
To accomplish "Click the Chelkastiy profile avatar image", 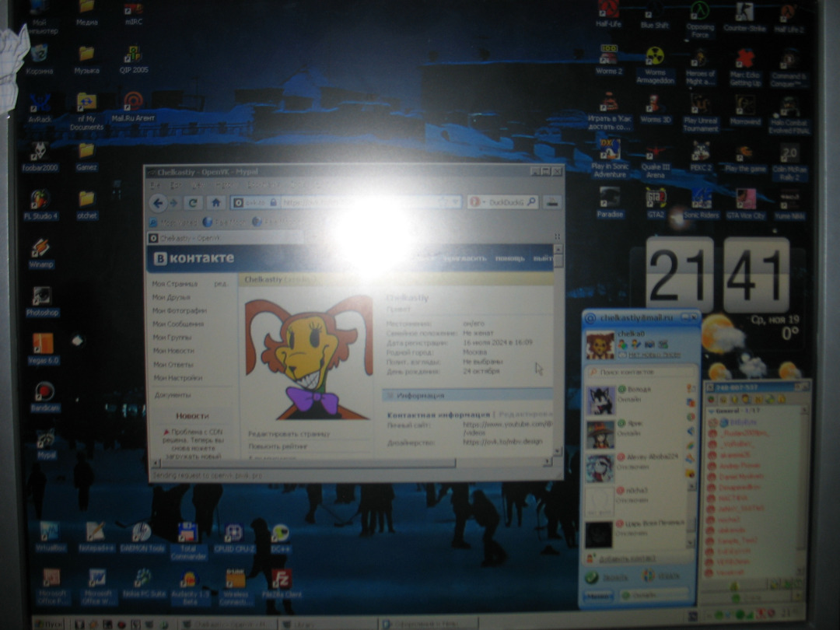I will [x=309, y=358].
